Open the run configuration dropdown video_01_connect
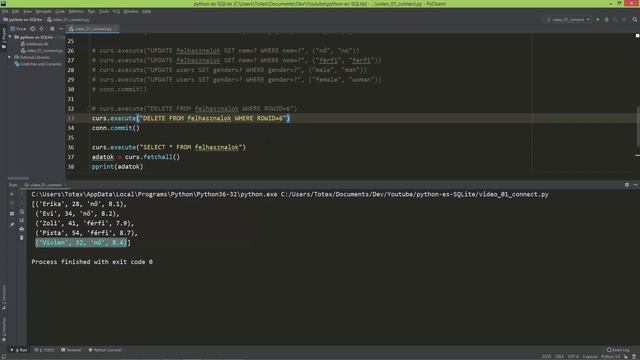640x360 pixels. tap(568, 19)
